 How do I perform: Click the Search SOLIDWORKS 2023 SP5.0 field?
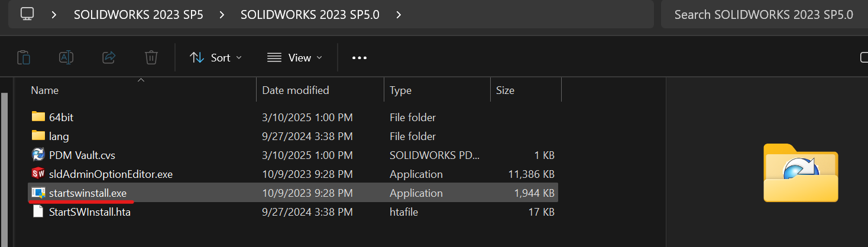tap(763, 14)
